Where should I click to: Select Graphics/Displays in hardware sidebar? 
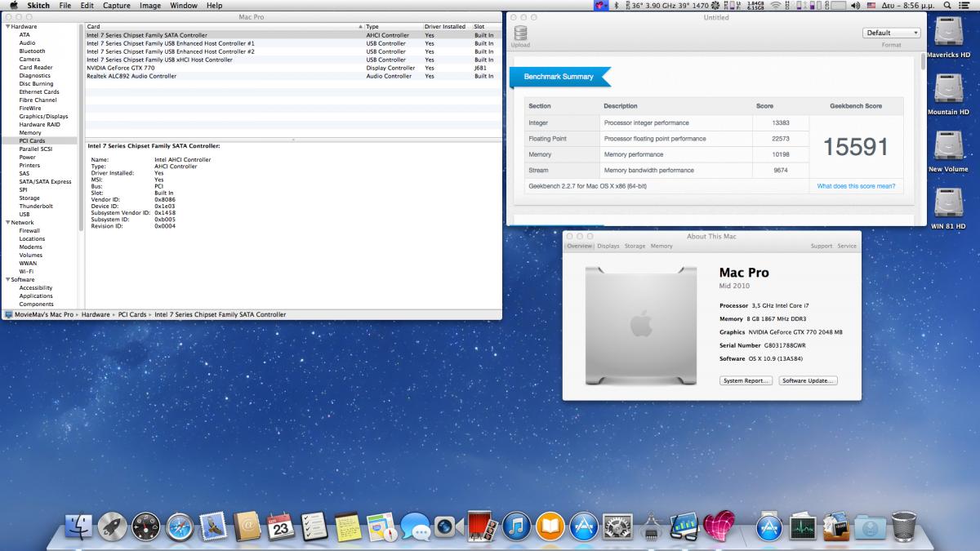click(x=43, y=116)
